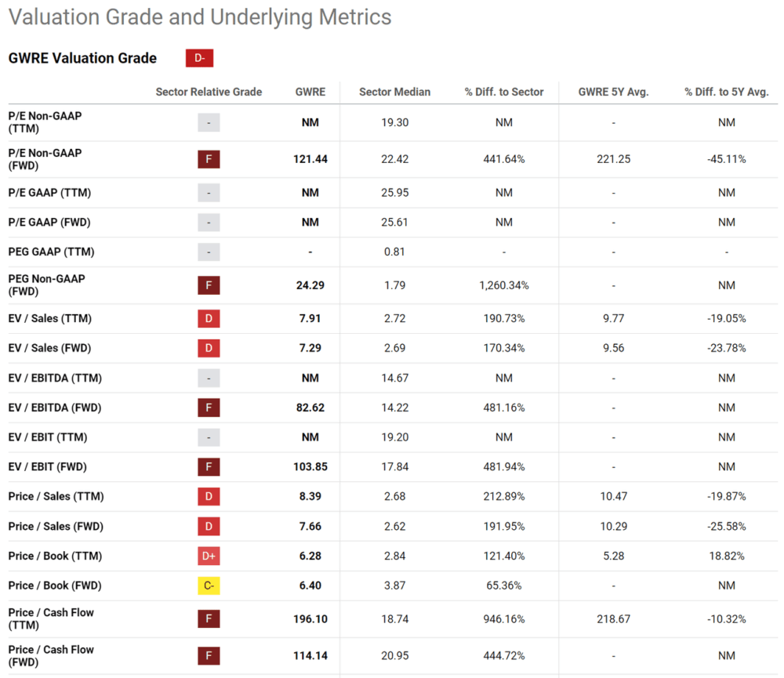Viewport: 784px width, 678px height.
Task: Click the Valuation Grade and Underlying Metrics heading
Action: [x=200, y=17]
